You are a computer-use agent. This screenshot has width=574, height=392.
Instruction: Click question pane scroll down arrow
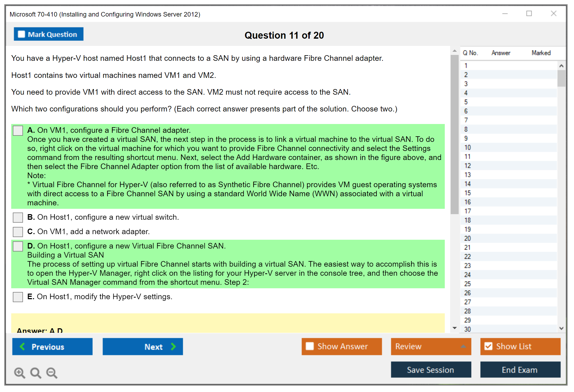455,328
